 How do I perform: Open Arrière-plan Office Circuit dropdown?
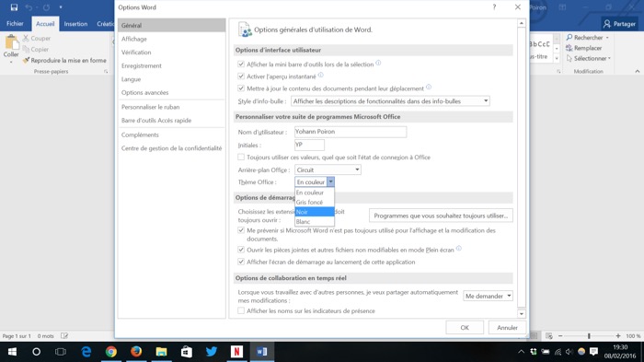pyautogui.click(x=328, y=169)
